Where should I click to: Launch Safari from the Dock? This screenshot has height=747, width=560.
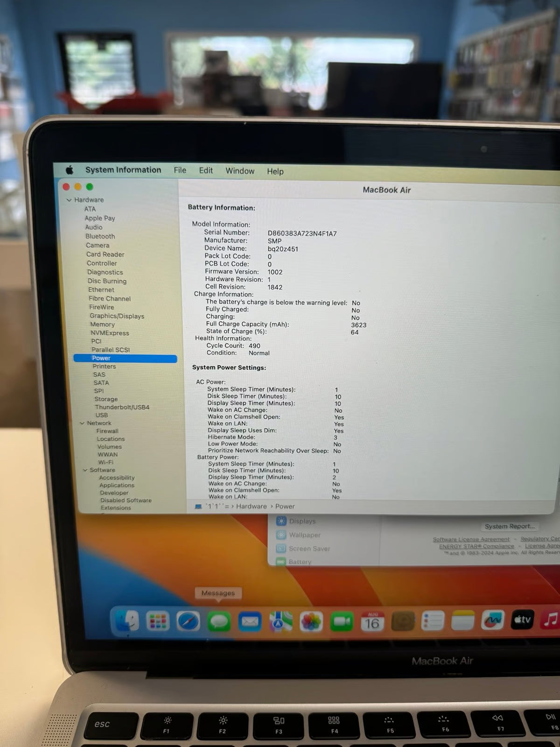tap(189, 621)
